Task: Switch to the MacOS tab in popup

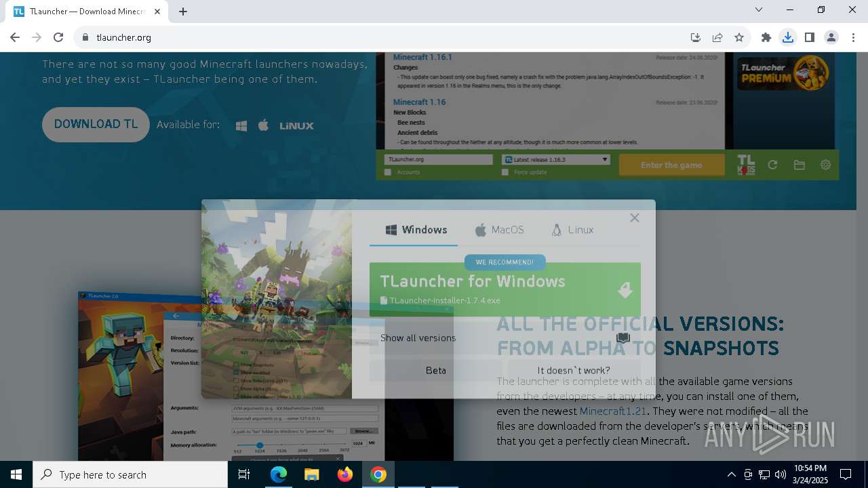Action: [x=499, y=230]
